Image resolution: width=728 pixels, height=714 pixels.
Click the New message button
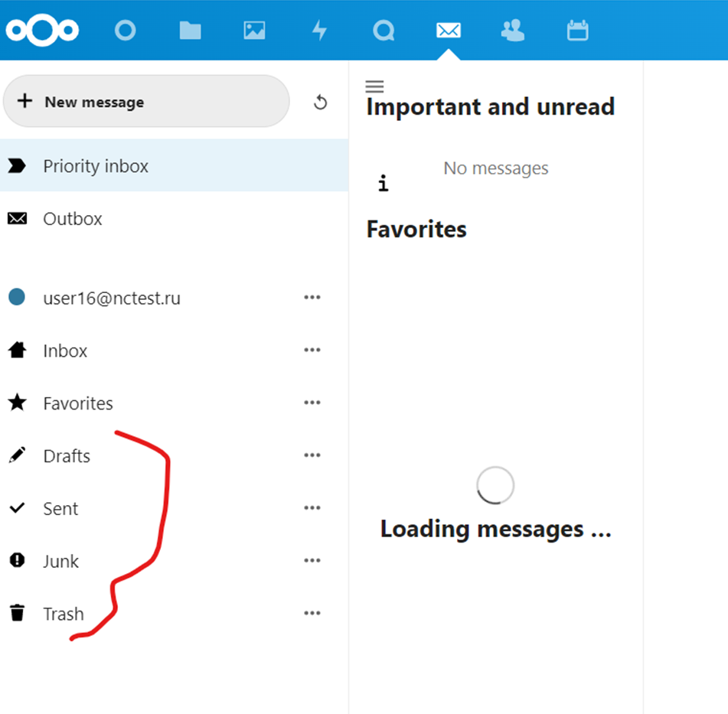click(146, 102)
